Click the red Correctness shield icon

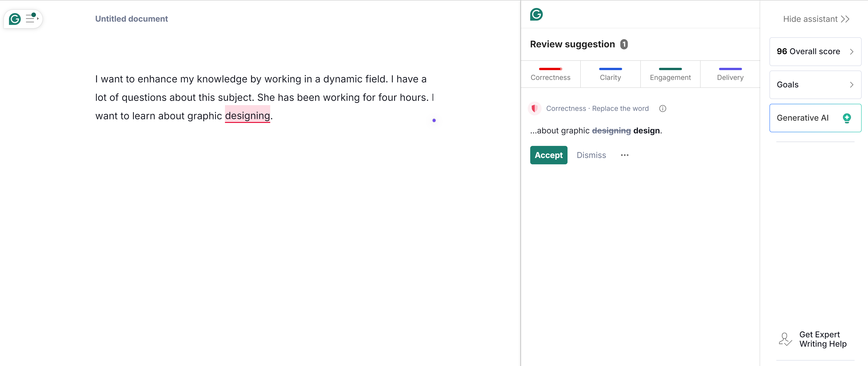(534, 109)
